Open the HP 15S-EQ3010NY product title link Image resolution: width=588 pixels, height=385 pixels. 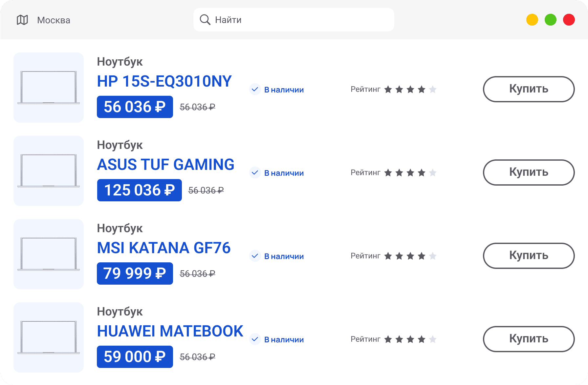[164, 81]
